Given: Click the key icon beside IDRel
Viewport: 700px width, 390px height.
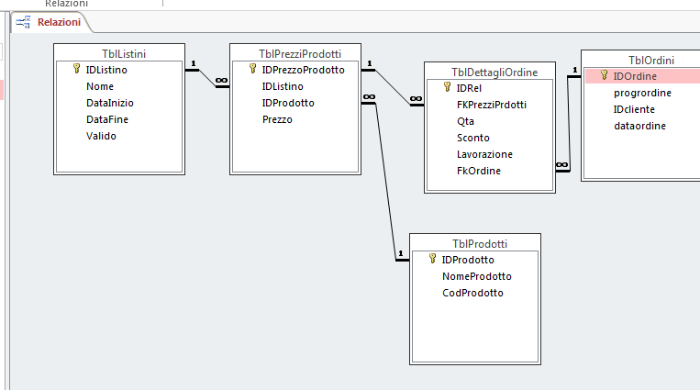Looking at the screenshot, I should [447, 87].
